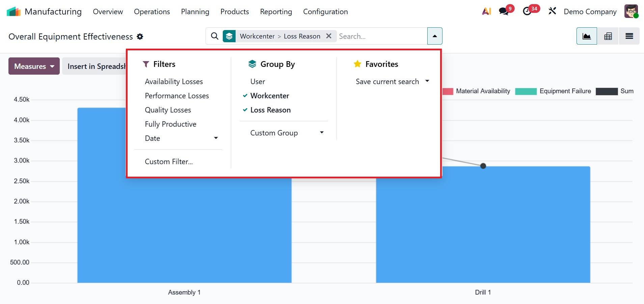Screen dimensions: 644x304
Task: Click the Manufacturing app logo icon
Action: pyautogui.click(x=14, y=12)
